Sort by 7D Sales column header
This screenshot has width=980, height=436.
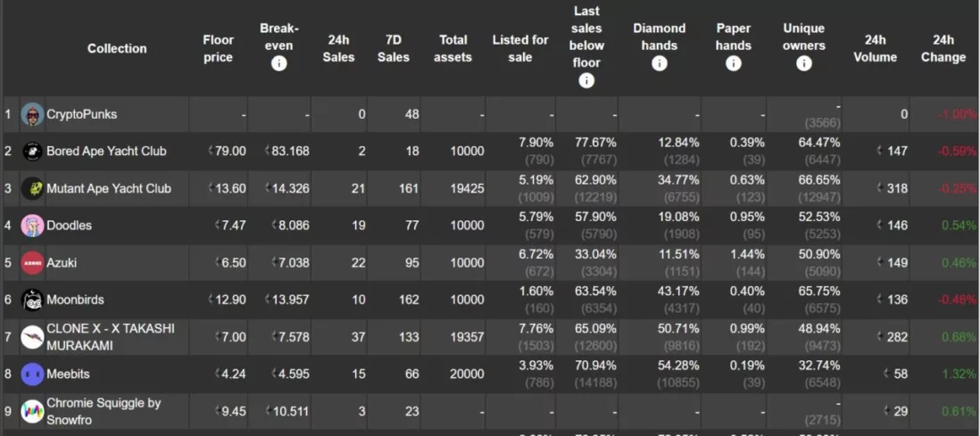coord(393,49)
